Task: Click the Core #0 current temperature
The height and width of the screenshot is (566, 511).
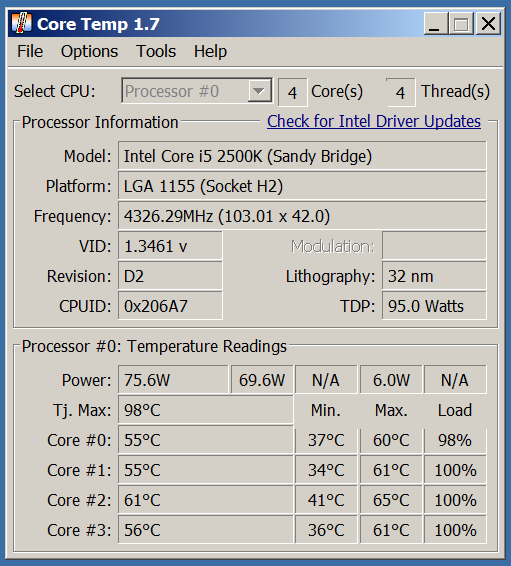Action: click(206, 440)
